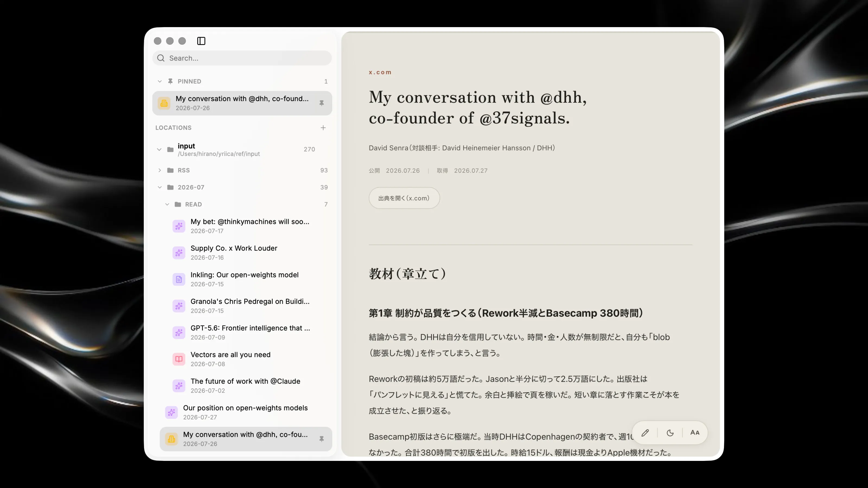The height and width of the screenshot is (488, 868).
Task: Click the input folder icon
Action: click(x=171, y=149)
